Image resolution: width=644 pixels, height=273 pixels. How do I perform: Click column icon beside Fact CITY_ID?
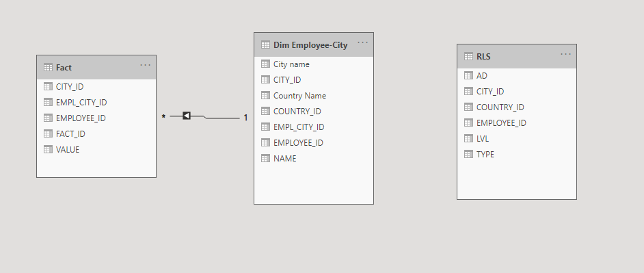[x=48, y=86]
